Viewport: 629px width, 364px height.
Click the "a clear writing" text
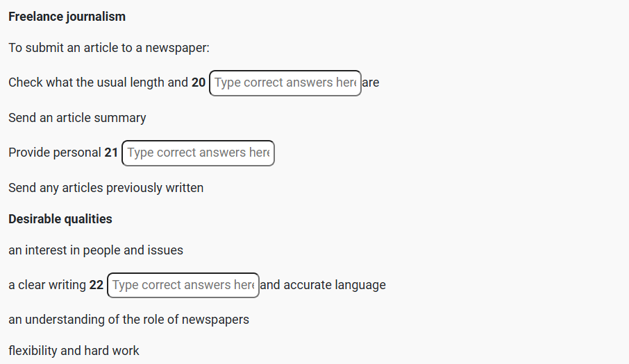tap(47, 285)
